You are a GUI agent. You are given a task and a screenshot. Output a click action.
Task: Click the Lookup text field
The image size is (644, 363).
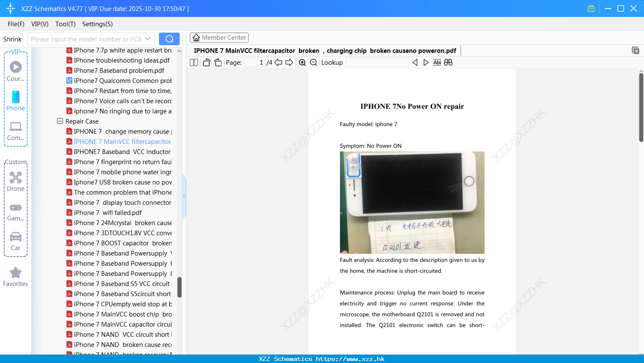[x=378, y=63]
